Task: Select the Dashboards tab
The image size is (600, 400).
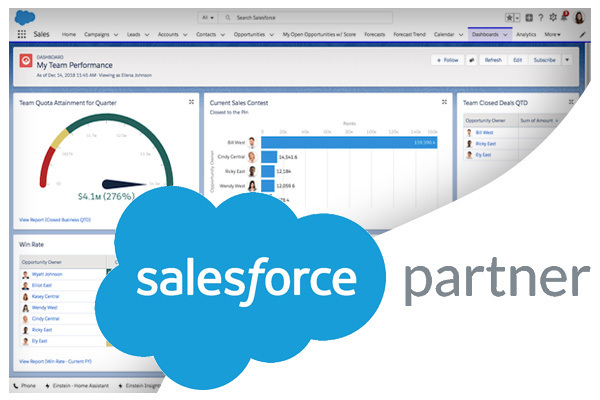Action: pos(485,34)
